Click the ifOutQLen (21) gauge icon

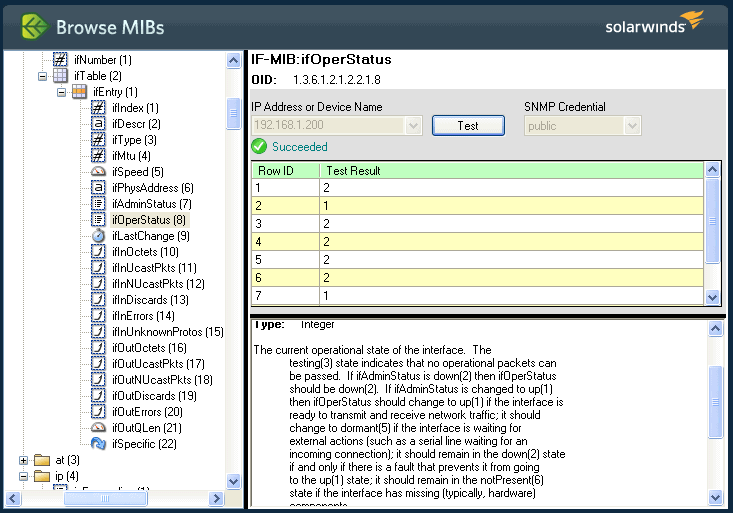[98, 427]
